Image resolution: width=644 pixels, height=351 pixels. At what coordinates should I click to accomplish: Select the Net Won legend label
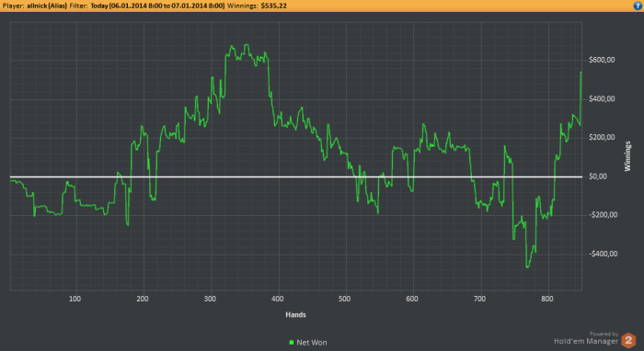point(312,343)
